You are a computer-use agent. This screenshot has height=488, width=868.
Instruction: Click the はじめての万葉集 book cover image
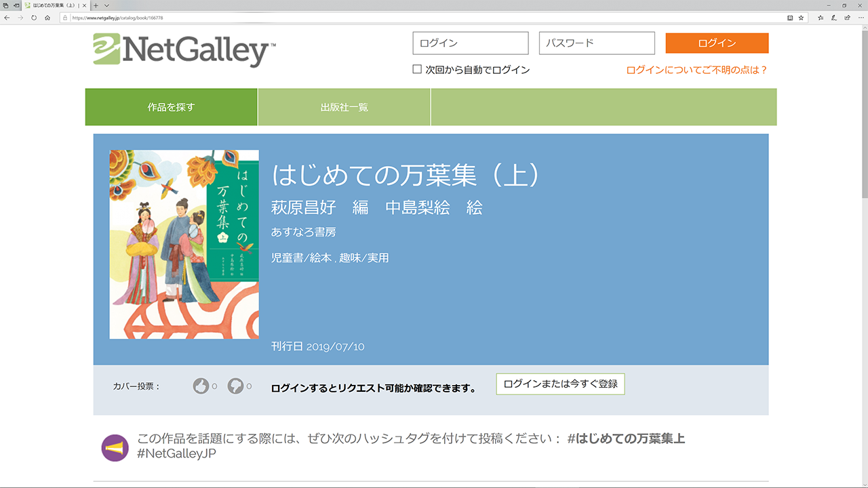(x=184, y=244)
